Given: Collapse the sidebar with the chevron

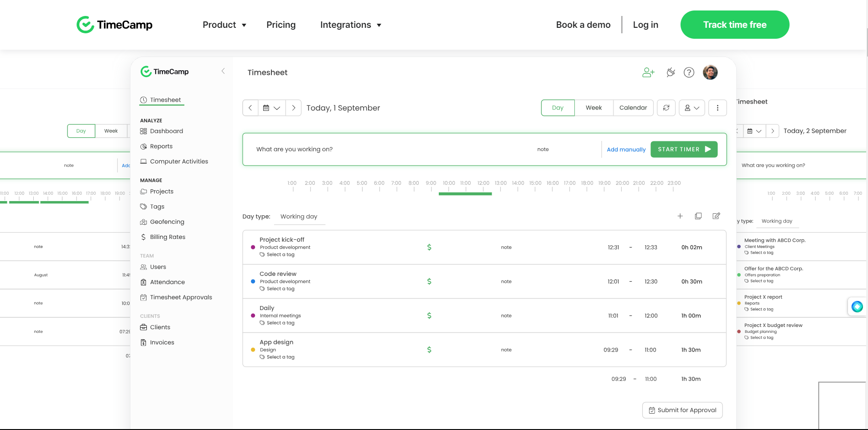Looking at the screenshot, I should pos(223,71).
